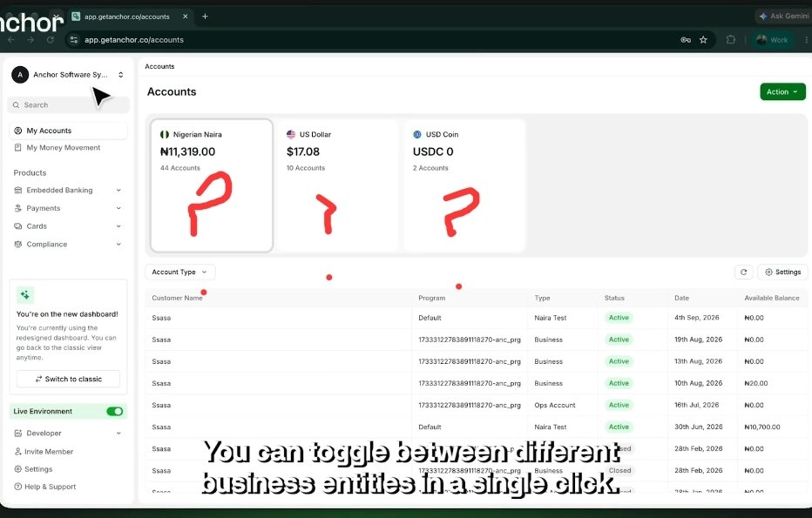The image size is (812, 518).
Task: Click the sidebar Settings gear icon
Action: pos(18,469)
